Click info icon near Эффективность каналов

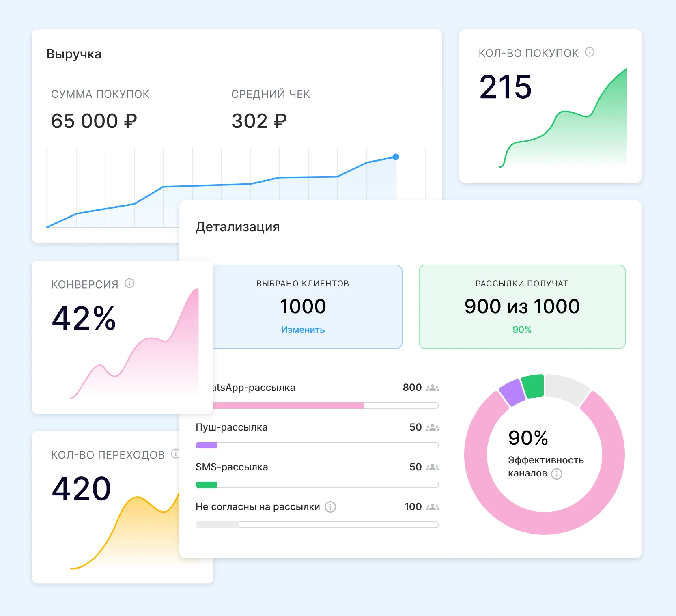pyautogui.click(x=557, y=474)
